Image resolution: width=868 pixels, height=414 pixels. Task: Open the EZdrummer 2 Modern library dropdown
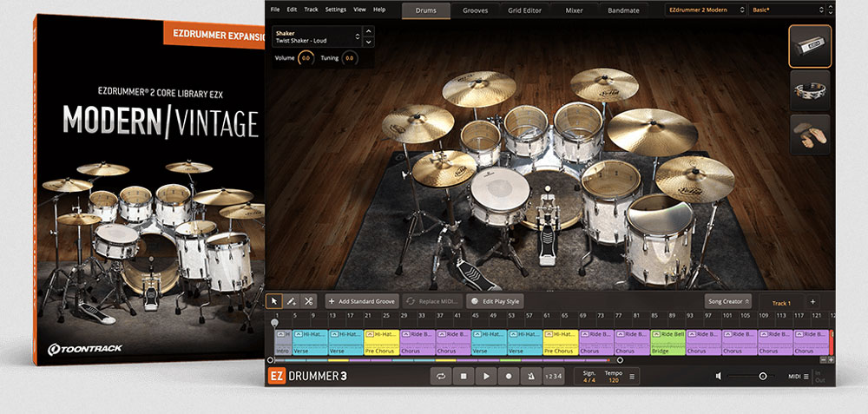(x=705, y=10)
